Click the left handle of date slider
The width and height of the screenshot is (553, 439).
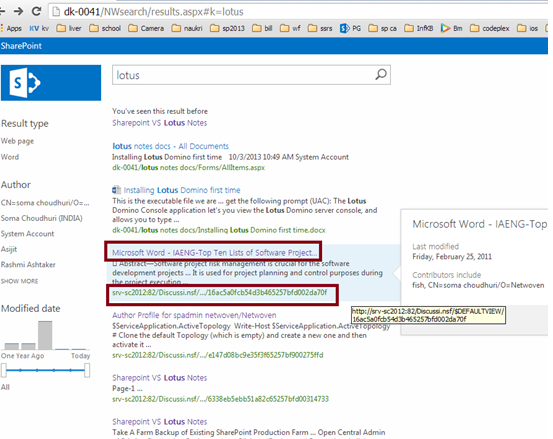[4, 370]
